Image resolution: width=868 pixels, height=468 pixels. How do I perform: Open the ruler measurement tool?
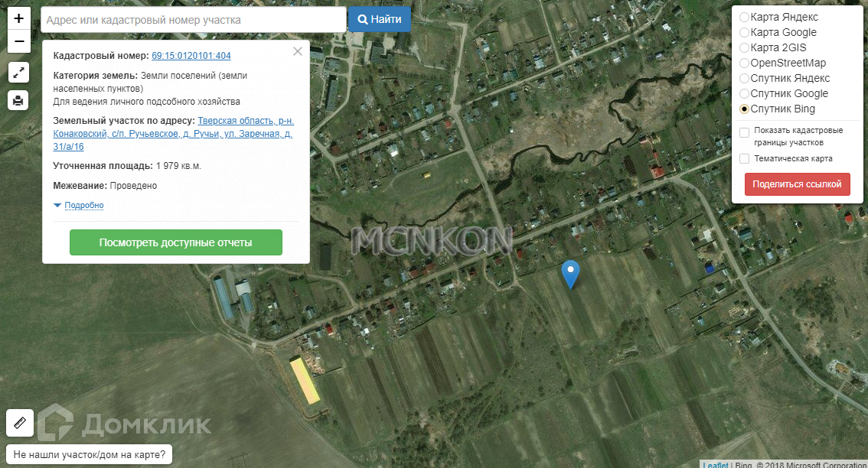point(20,423)
